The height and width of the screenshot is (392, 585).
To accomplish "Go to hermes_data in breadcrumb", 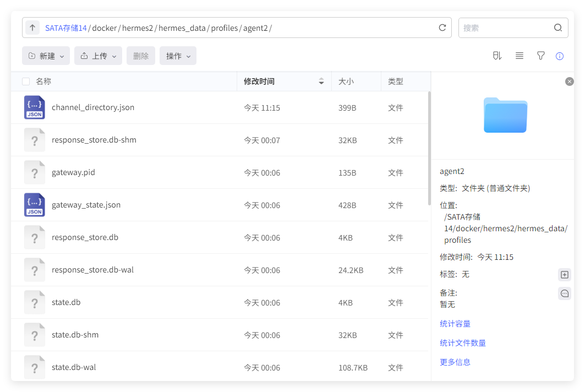I will pyautogui.click(x=182, y=28).
